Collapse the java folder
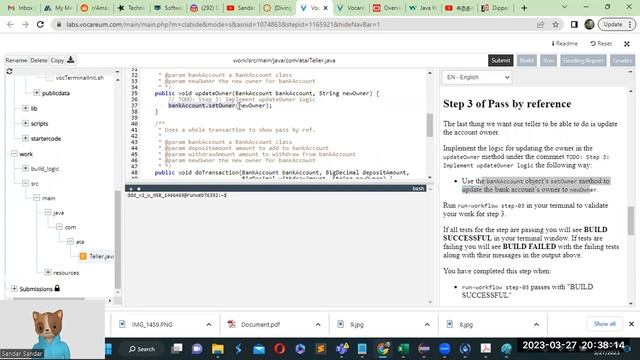The width and height of the screenshot is (640, 360). pyautogui.click(x=48, y=212)
